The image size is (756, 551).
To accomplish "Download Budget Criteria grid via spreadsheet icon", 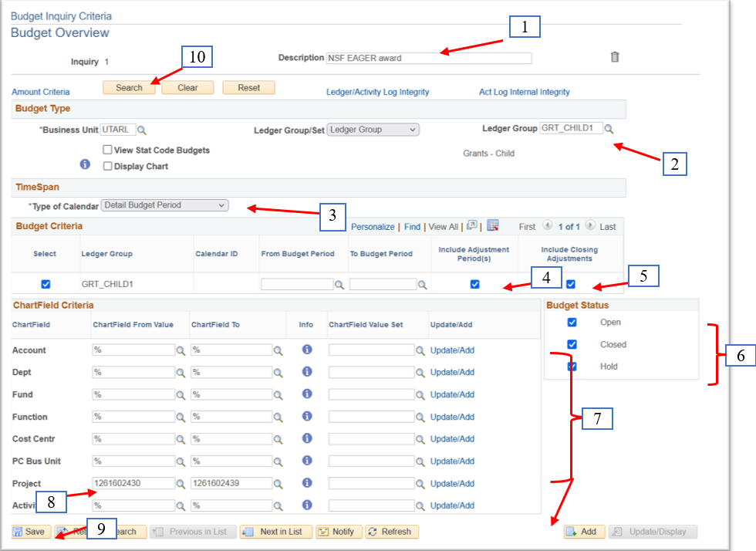I will click(492, 226).
